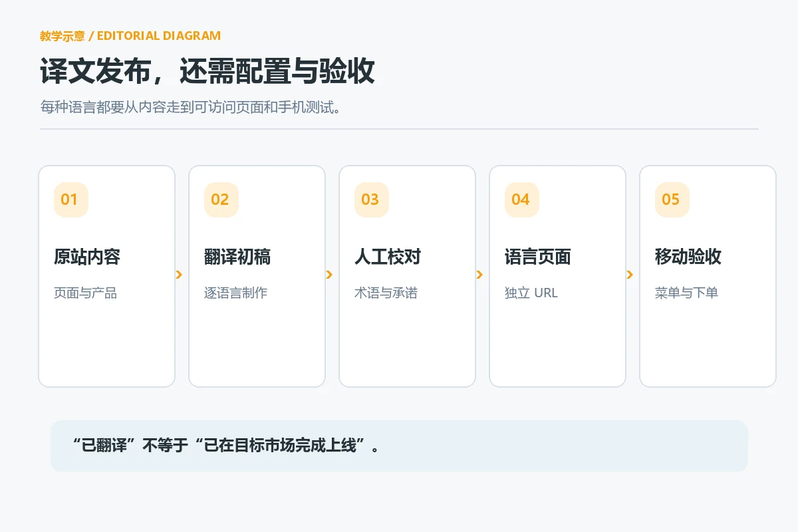Click the "人工校对" card heading

[x=388, y=257]
